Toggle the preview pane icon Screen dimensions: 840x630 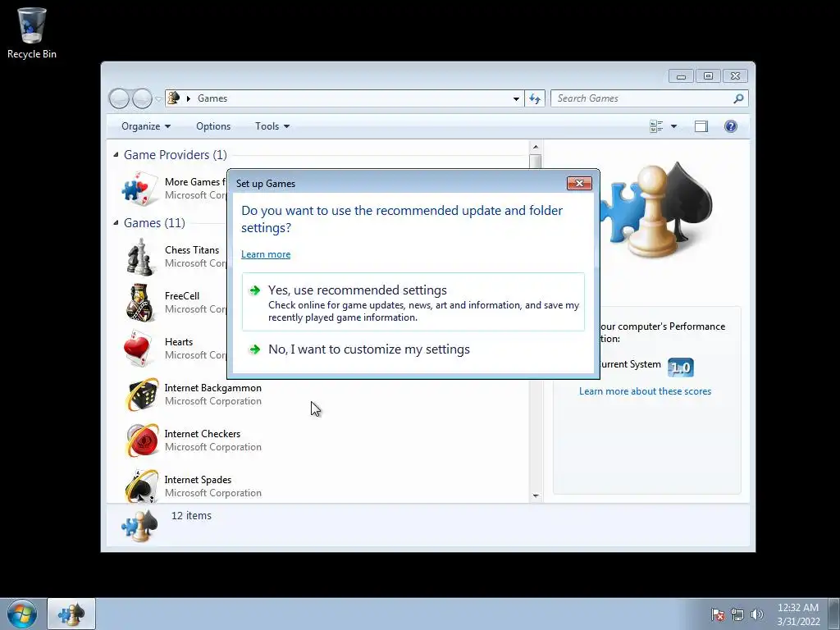pos(701,126)
